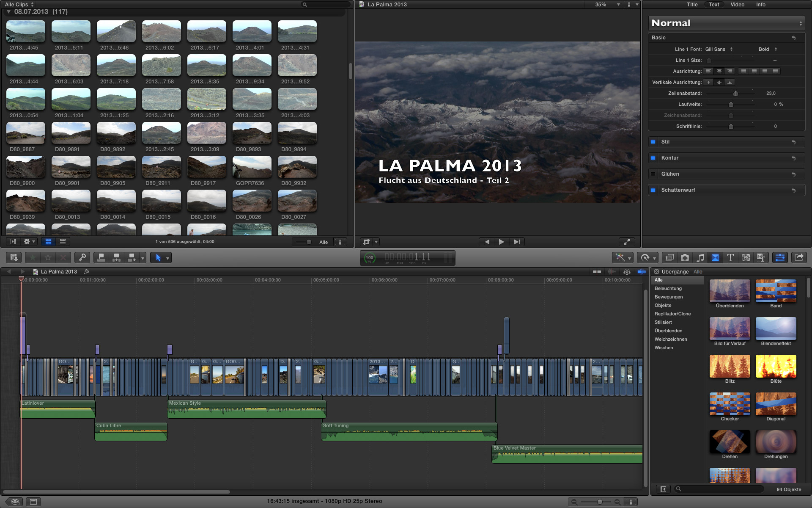Open the Gill Sans font dropdown
This screenshot has width=812, height=508.
click(x=719, y=49)
